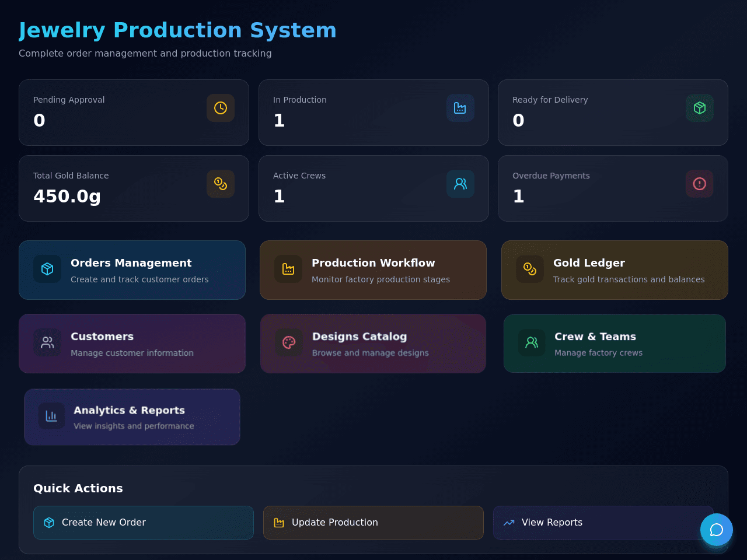Open Crew & Teams title link

(595, 337)
